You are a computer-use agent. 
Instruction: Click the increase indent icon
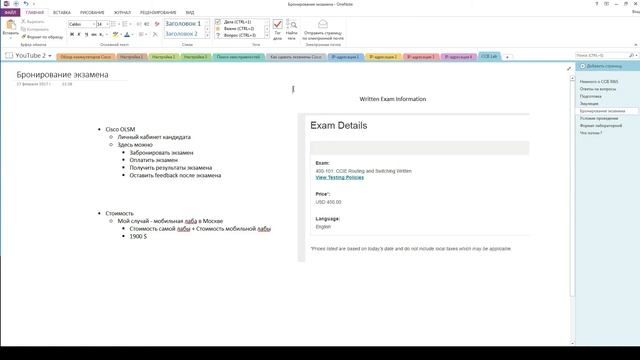coord(147,24)
